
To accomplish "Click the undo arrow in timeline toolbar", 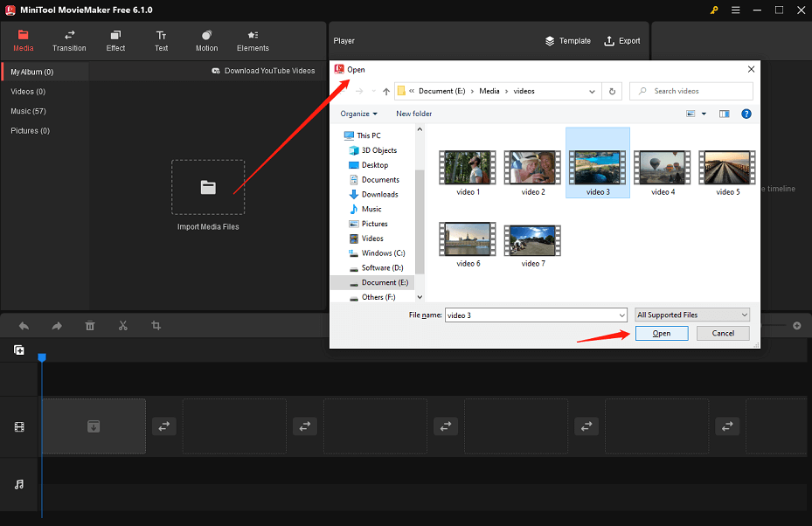I will pos(24,326).
